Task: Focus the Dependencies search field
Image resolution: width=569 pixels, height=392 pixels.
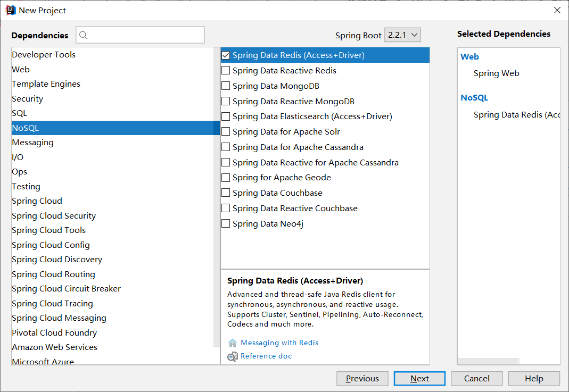Action: [140, 35]
